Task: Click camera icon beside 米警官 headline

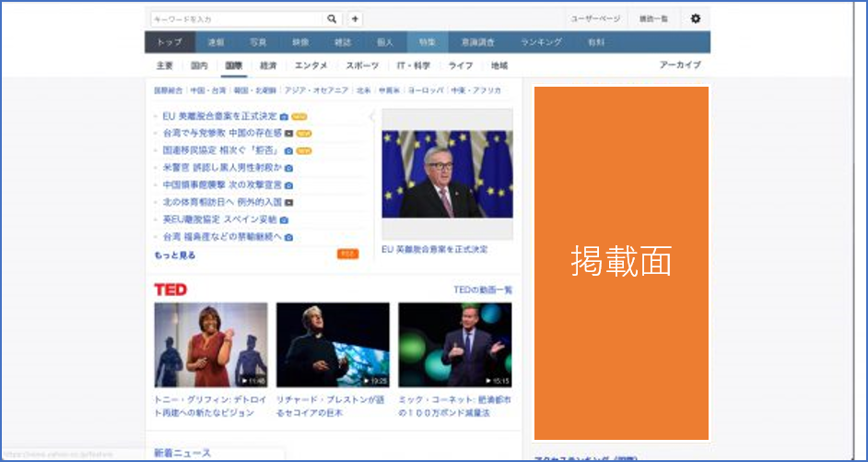Action: (x=288, y=168)
